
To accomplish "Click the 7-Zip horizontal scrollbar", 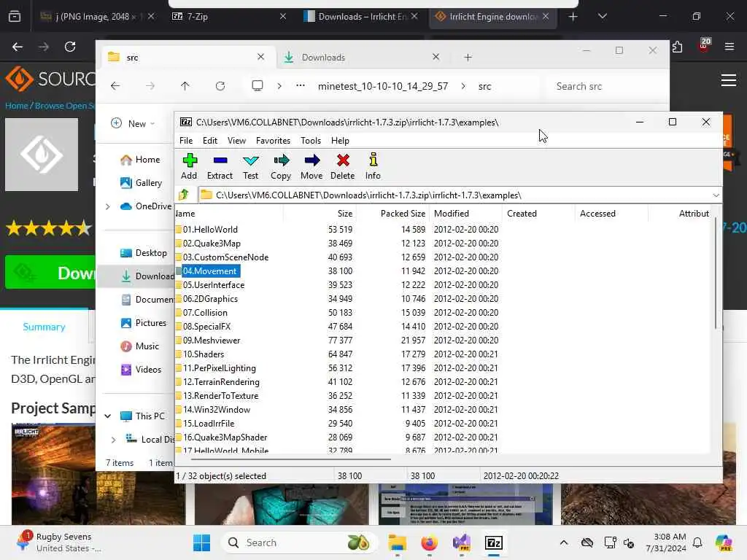I will (290, 459).
